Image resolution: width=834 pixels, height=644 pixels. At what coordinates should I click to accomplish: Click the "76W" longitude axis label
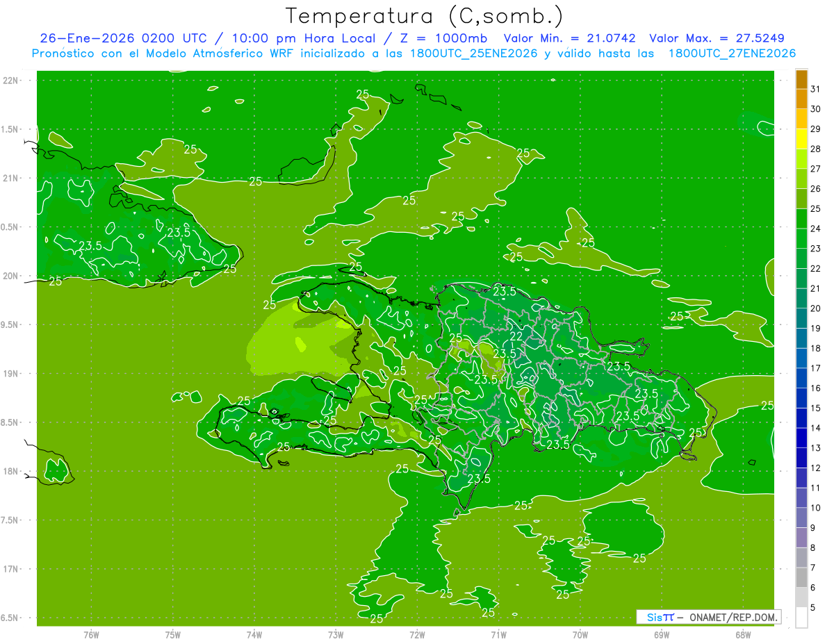point(91,635)
